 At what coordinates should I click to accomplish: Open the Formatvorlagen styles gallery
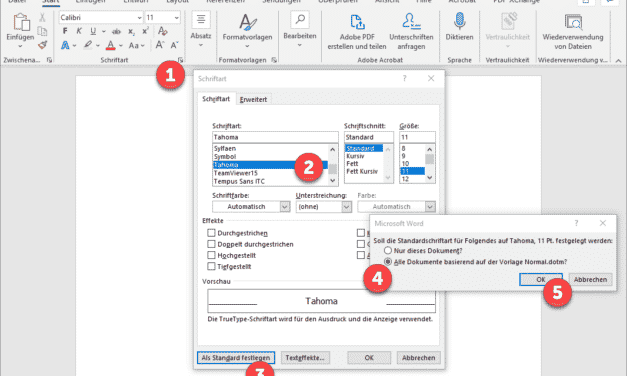pyautogui.click(x=248, y=30)
